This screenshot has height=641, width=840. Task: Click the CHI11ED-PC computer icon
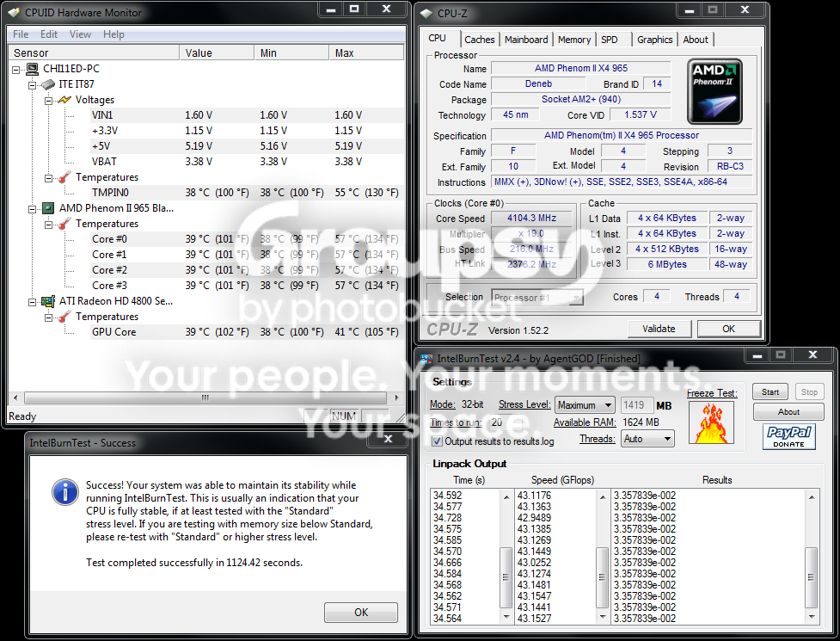(x=33, y=69)
